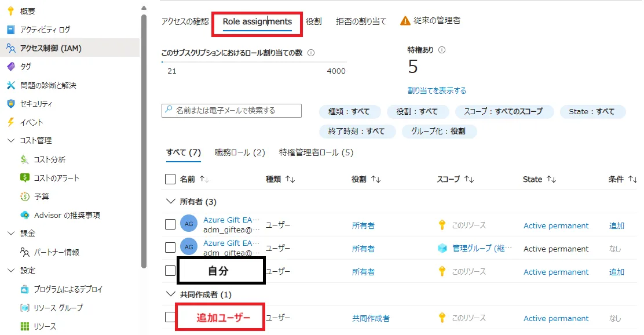644x335 pixels.
Task: Check the box for 自分 owner row
Action: click(x=170, y=271)
